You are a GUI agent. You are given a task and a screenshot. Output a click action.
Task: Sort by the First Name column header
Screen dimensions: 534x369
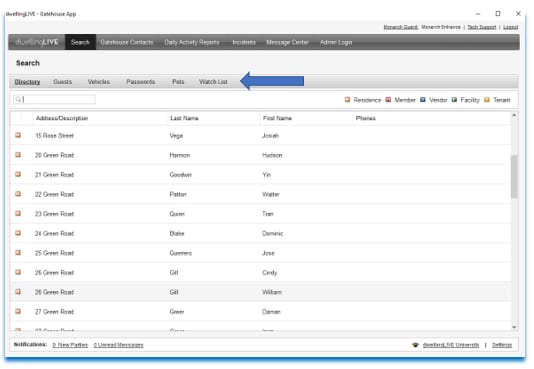coord(277,118)
